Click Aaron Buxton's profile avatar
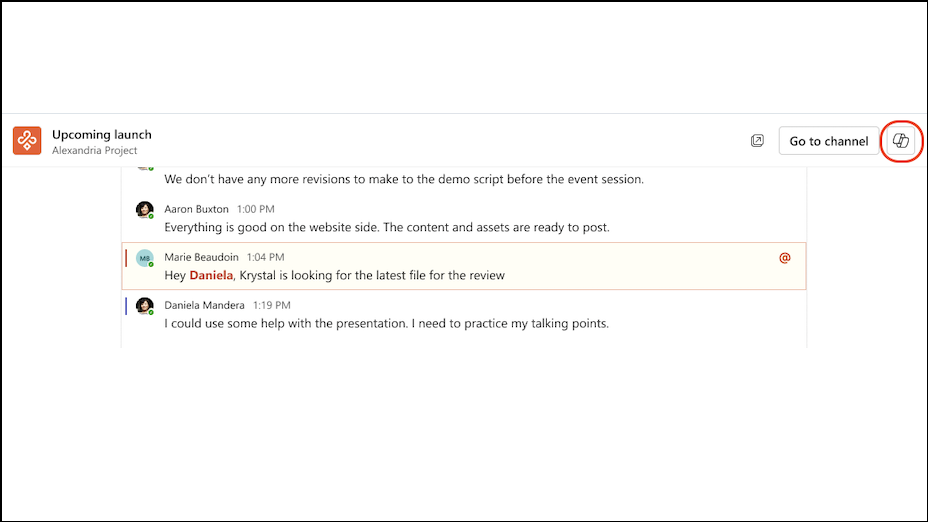 pos(144,209)
